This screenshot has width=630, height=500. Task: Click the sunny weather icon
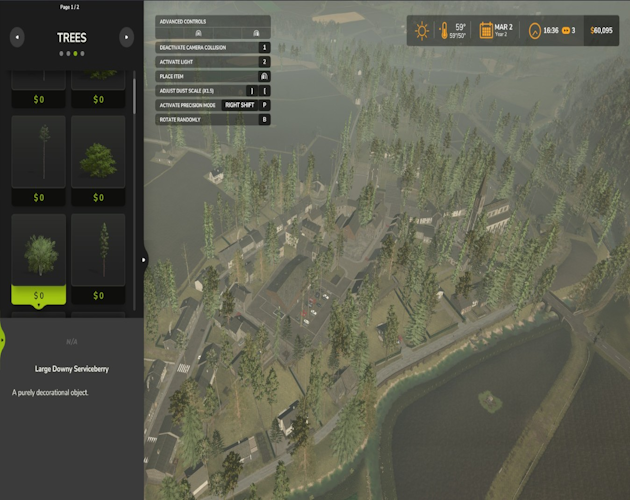[421, 31]
